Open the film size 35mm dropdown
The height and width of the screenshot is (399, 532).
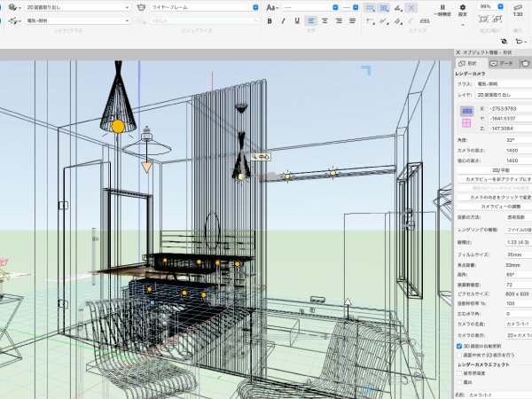(x=519, y=254)
